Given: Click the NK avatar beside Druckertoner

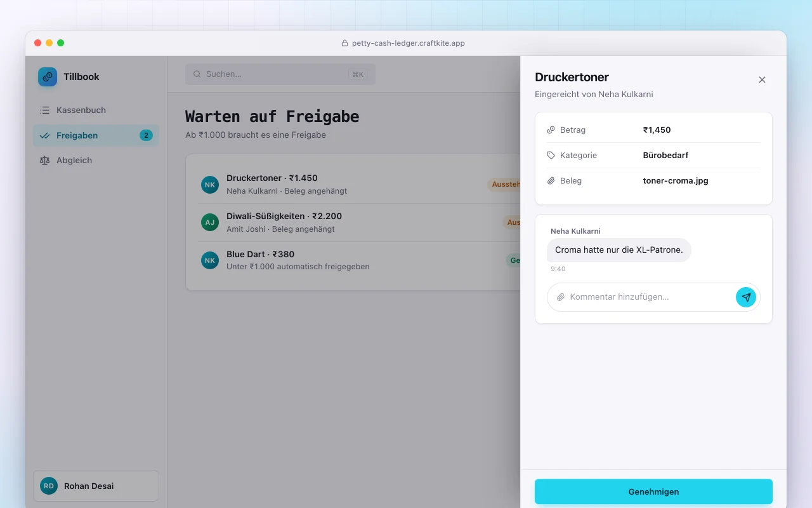Looking at the screenshot, I should pos(210,185).
